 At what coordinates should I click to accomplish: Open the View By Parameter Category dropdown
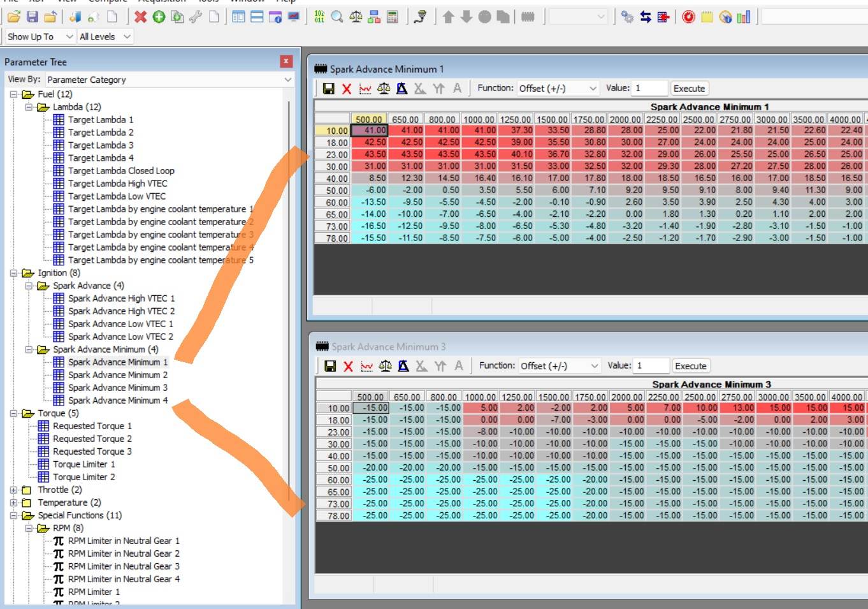(x=168, y=80)
